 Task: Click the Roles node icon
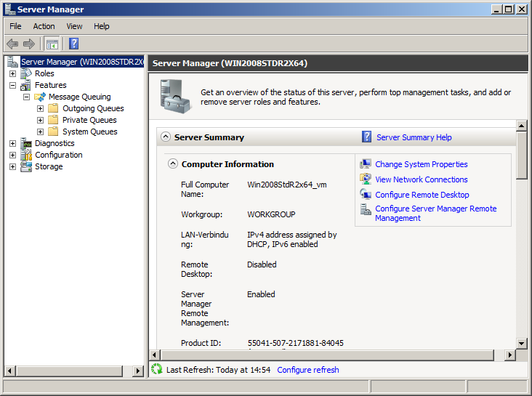26,73
